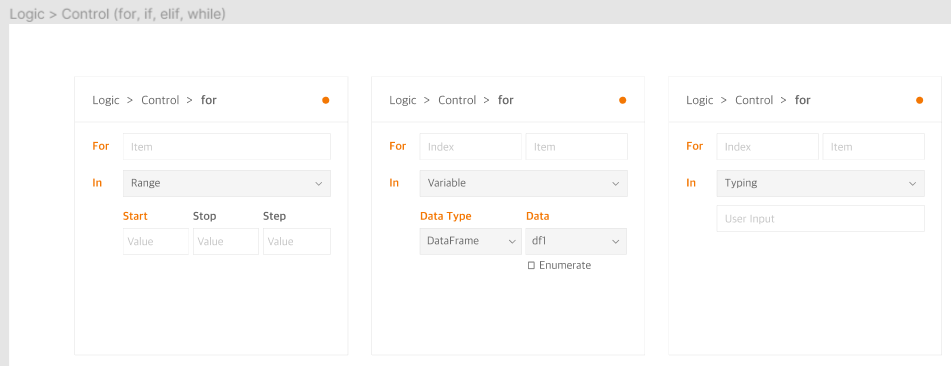The image size is (951, 366).
Task: Click the Start Value input field
Action: (x=156, y=241)
